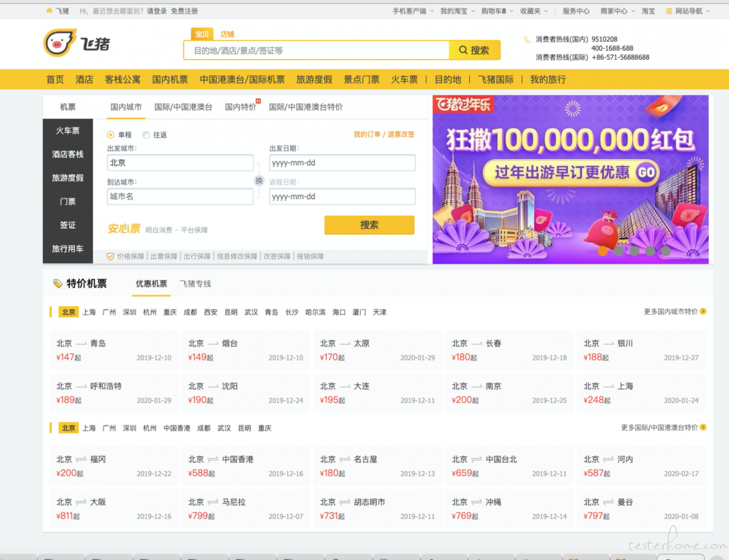Open 火车票 in the yellow nav bar
This screenshot has height=560, width=729.
pos(404,80)
